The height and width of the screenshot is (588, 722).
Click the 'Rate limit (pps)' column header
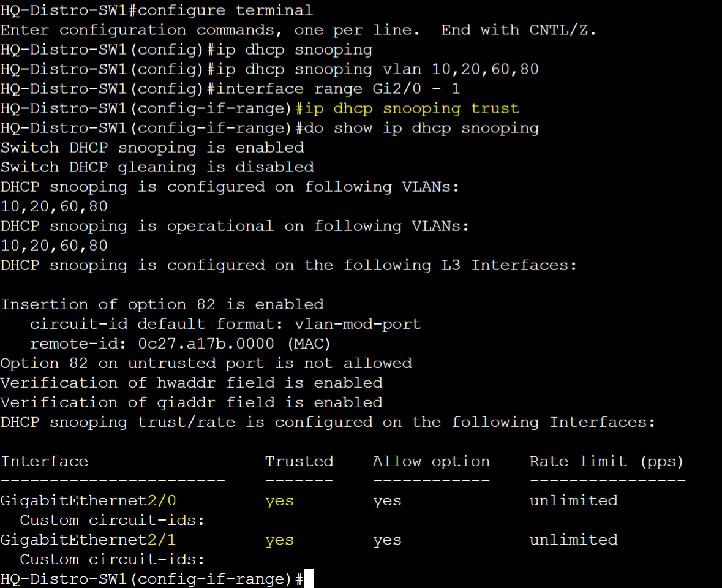(x=606, y=461)
